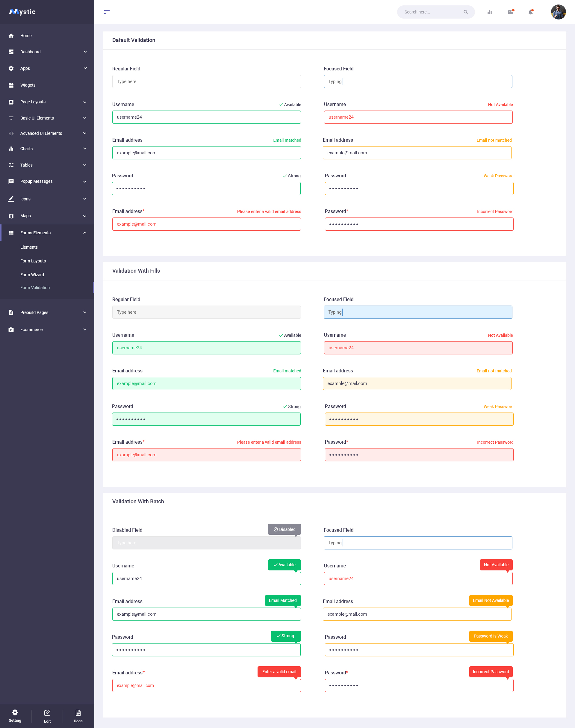Focus the Regular Field under Dafault Validation
Screen dimensions: 575x728
point(206,81)
